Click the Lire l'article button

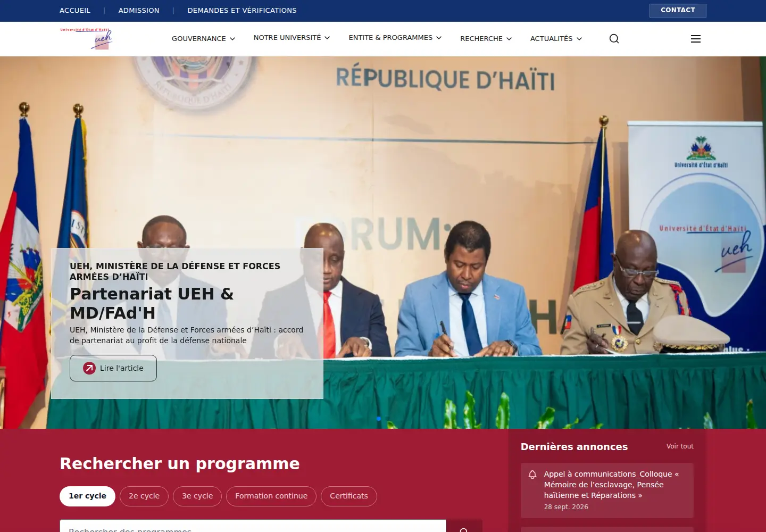point(113,368)
